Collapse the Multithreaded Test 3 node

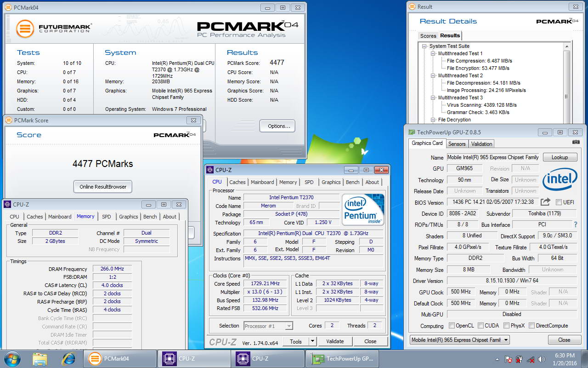point(433,98)
